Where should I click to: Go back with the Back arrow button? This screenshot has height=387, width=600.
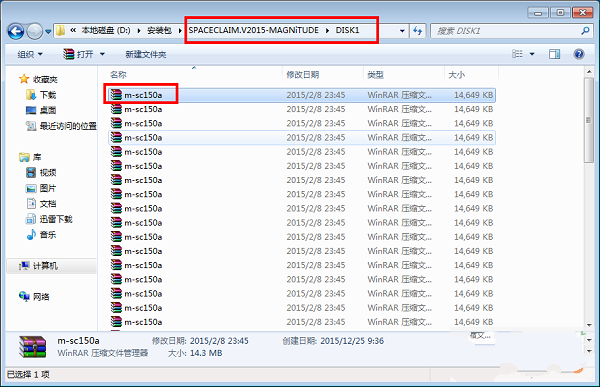[x=16, y=31]
